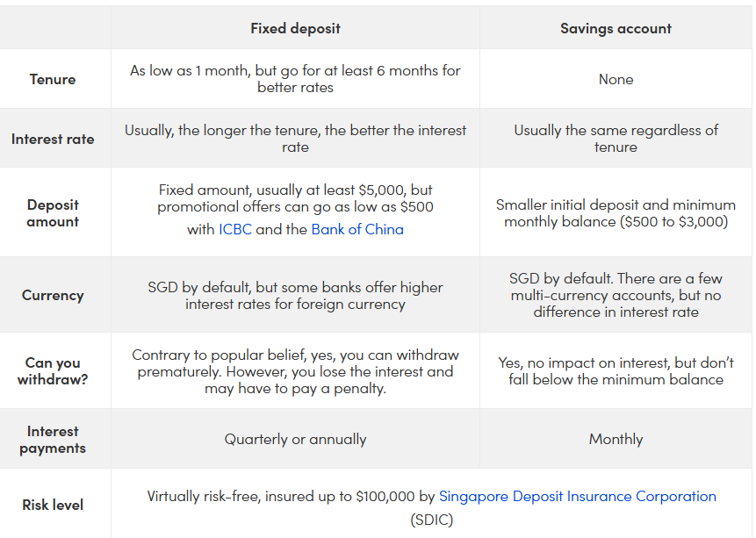Select the 'Can you withdraw?' row label
Image resolution: width=756 pixels, height=538 pixels.
[53, 371]
